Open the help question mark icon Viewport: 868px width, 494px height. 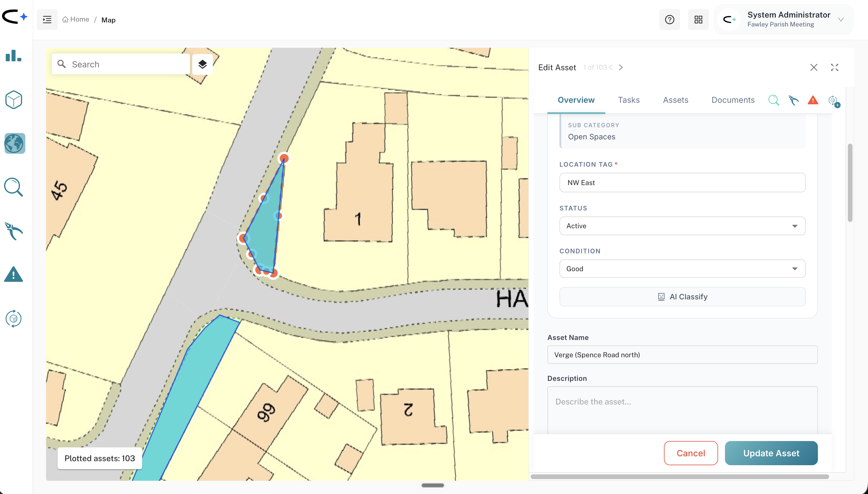click(x=670, y=20)
